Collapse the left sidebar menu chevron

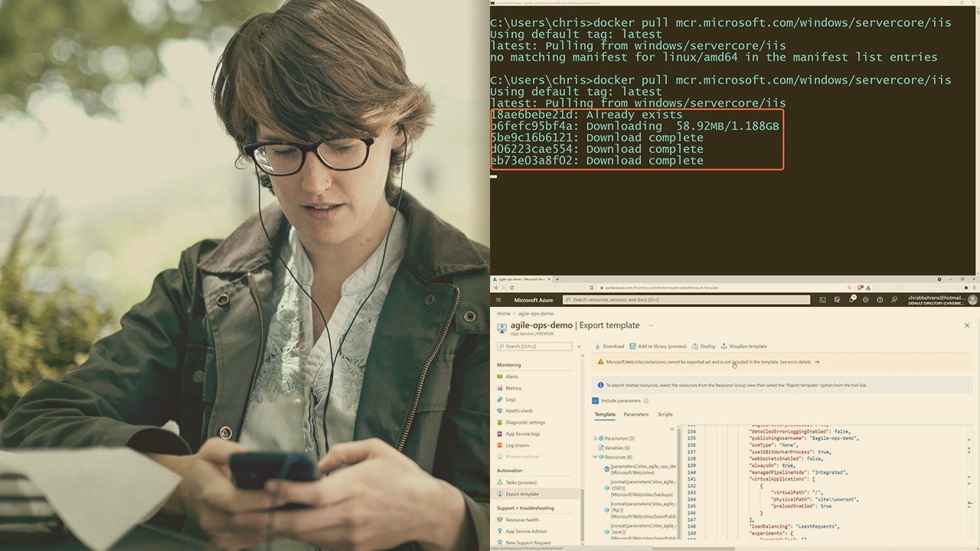tap(579, 347)
